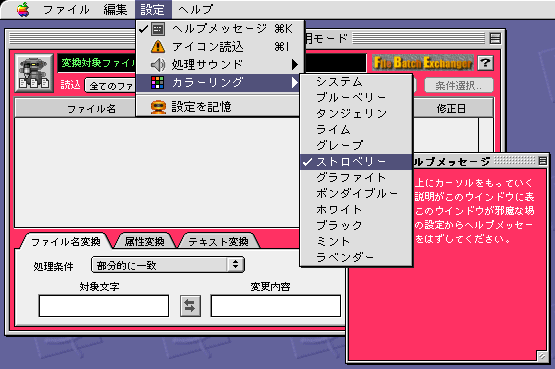Click the file list vertical scrollbar
Viewport: 555px width, 369px height.
coord(486,135)
